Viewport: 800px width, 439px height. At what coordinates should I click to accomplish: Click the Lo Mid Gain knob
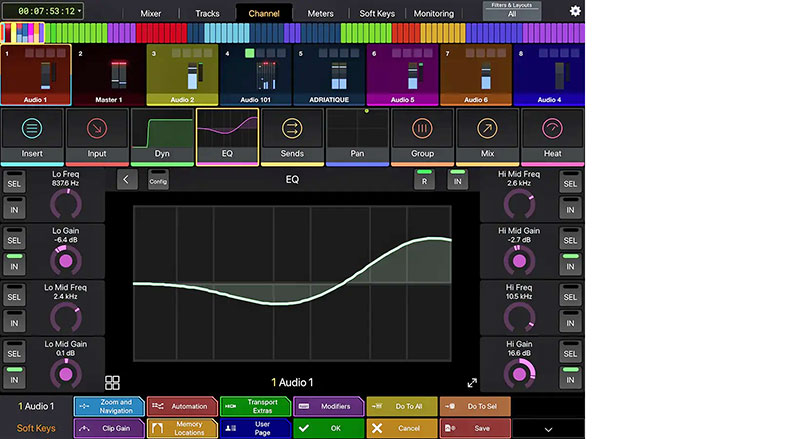66,374
